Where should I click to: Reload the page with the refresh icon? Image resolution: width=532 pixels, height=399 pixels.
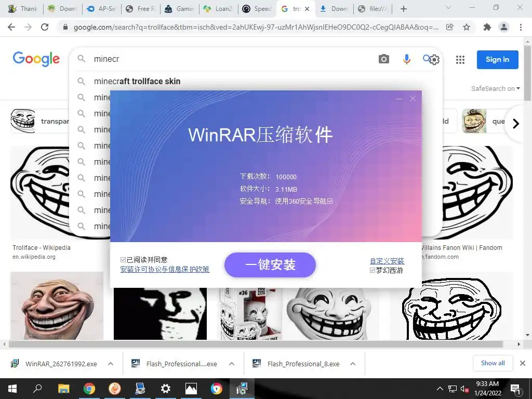(x=45, y=27)
